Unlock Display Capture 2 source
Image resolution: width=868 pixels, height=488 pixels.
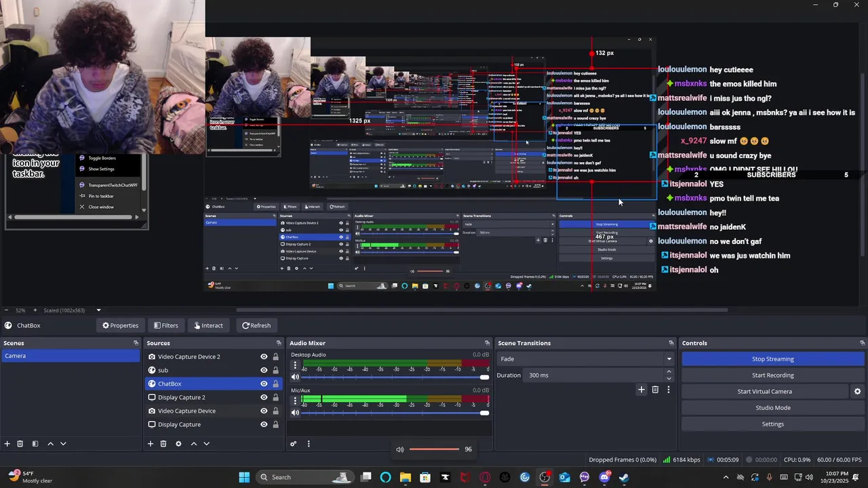pos(275,397)
